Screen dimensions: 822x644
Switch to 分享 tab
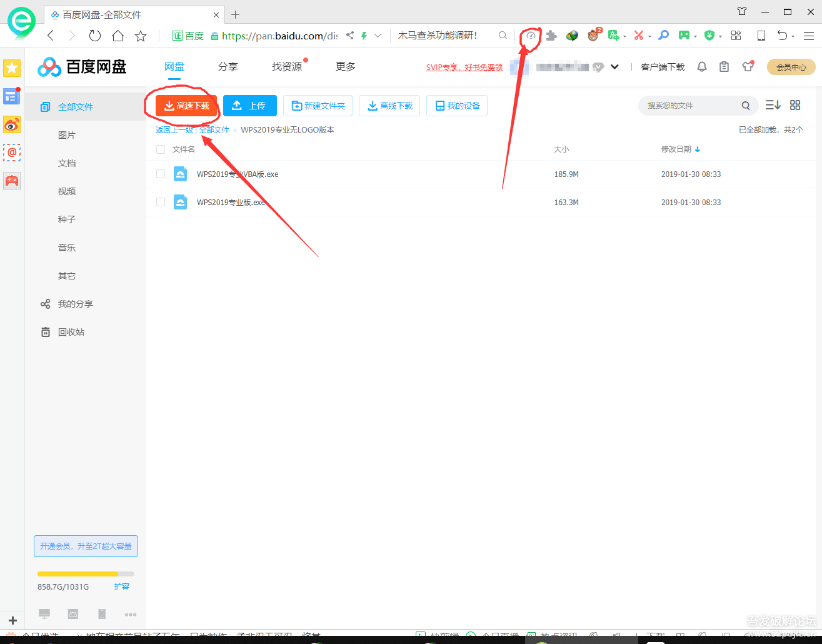click(228, 66)
